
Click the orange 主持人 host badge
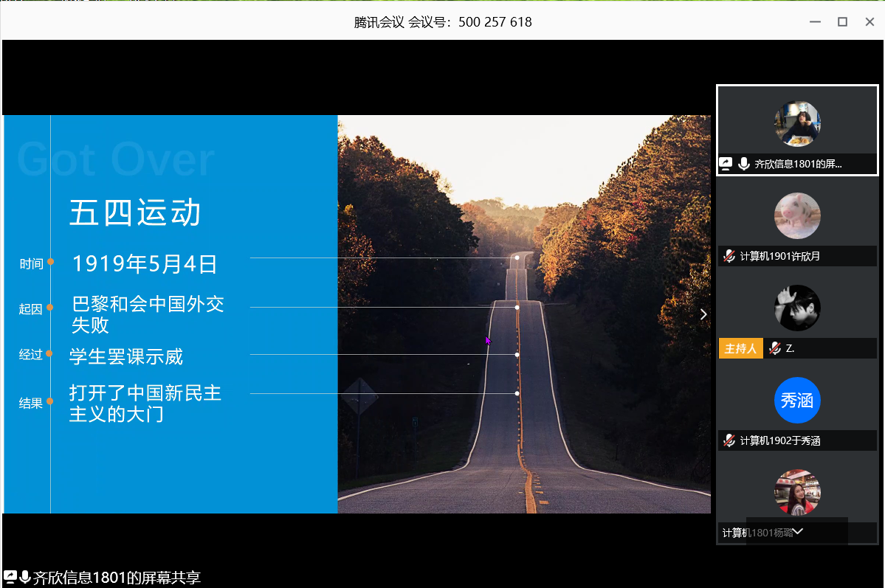pyautogui.click(x=740, y=348)
